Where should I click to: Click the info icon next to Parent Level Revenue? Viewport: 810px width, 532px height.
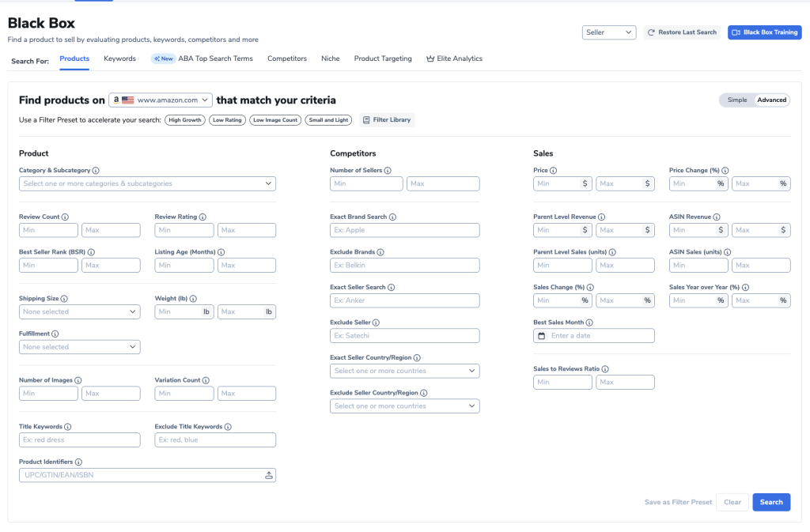(x=602, y=217)
